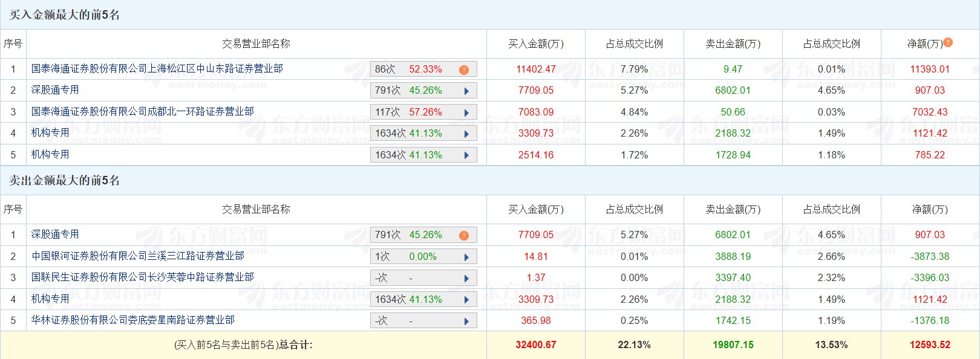Click arrow in sell table 机构专用 row
The height and width of the screenshot is (359, 980).
pos(466,300)
